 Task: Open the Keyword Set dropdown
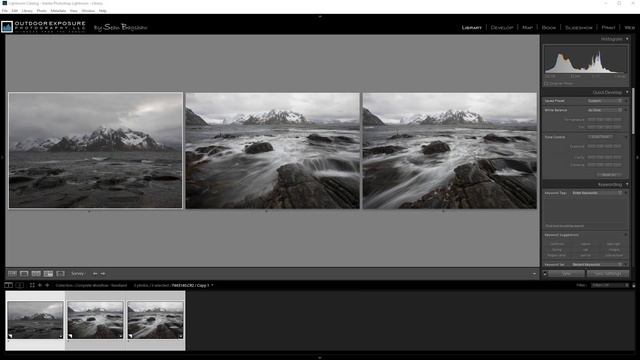[x=597, y=264]
